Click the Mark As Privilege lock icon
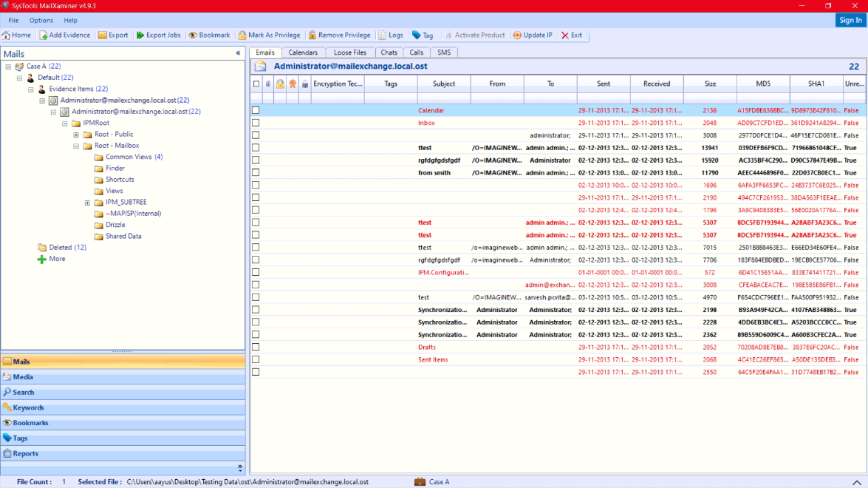868x488 pixels. point(242,35)
